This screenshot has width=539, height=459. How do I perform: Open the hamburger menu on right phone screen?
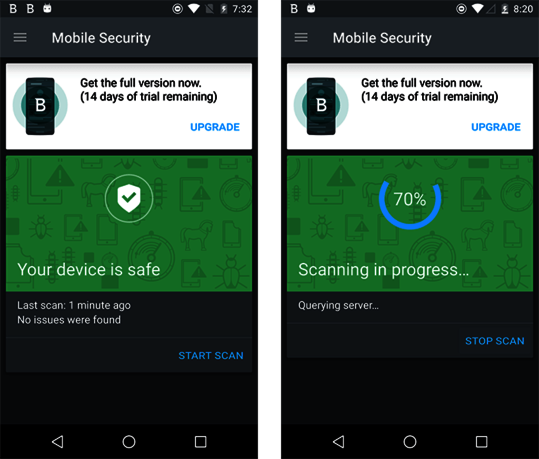coord(301,37)
